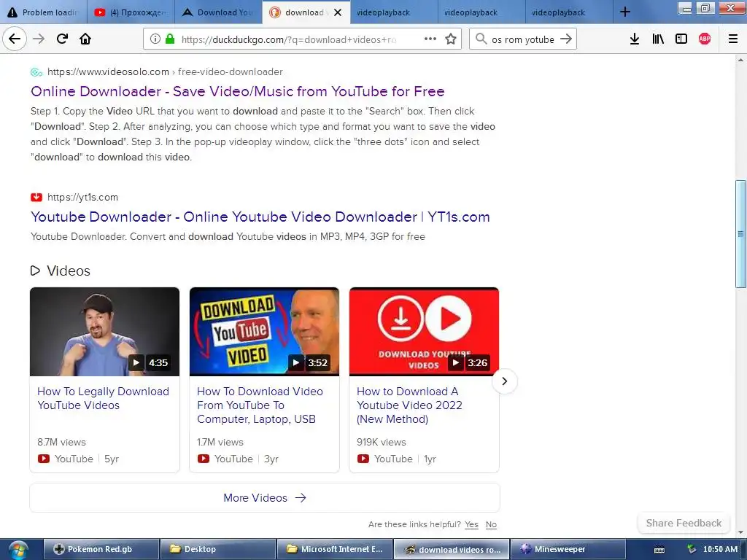Reload the current page
The height and width of the screenshot is (560, 747).
[63, 39]
